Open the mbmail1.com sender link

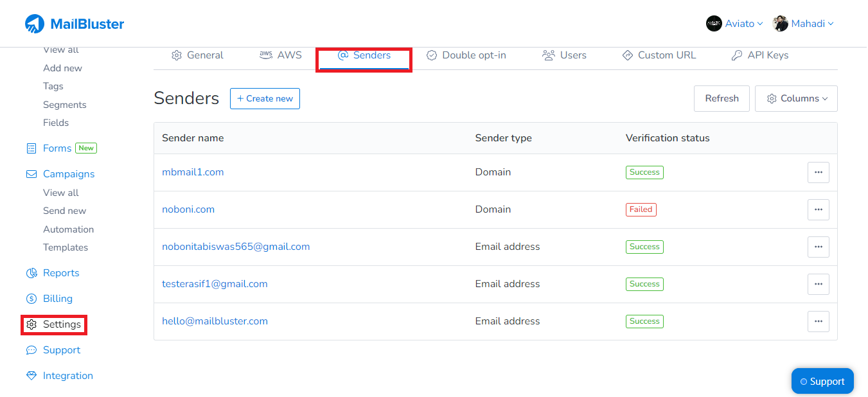(193, 172)
